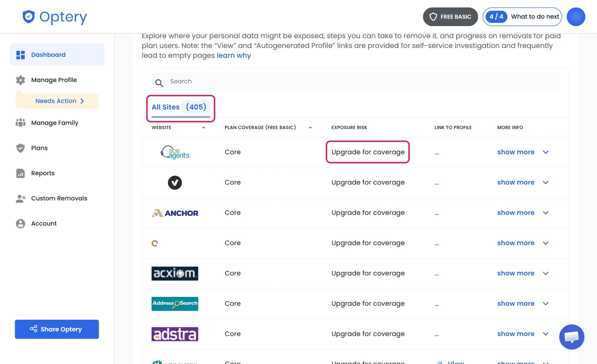The height and width of the screenshot is (364, 597).
Task: Click the Custom Removals person icon
Action: [21, 199]
